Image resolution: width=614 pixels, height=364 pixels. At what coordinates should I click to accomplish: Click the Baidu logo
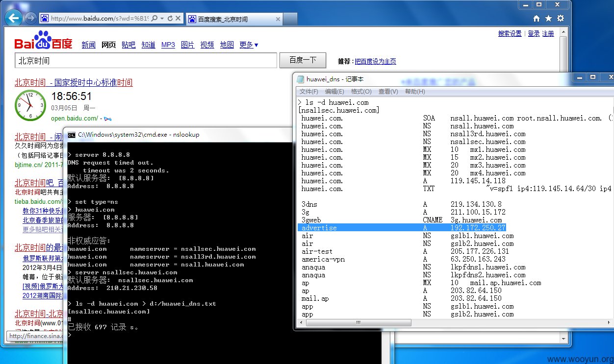click(43, 40)
